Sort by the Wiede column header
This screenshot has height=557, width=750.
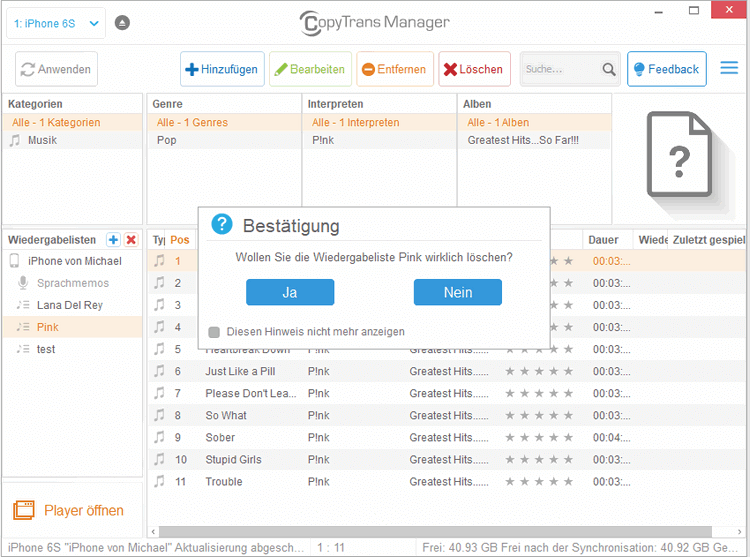652,240
